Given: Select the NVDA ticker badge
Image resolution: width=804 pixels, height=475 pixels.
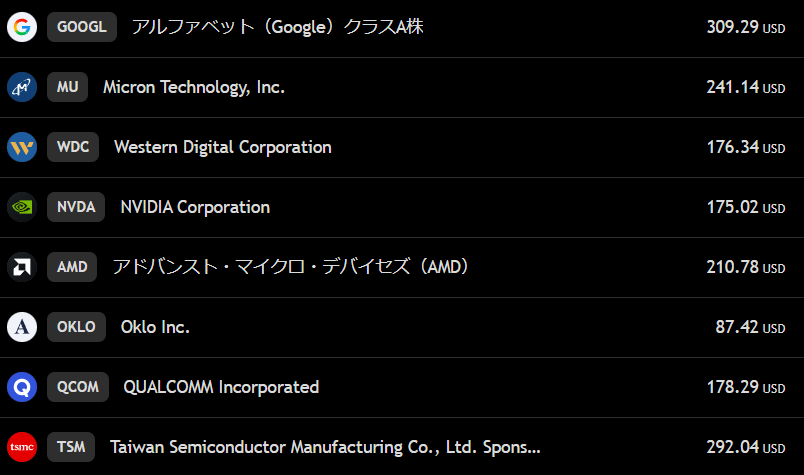Looking at the screenshot, I should point(76,207).
